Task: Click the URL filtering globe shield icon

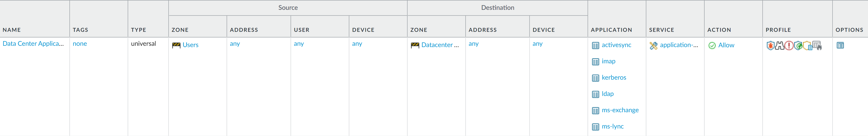Action: pyautogui.click(x=798, y=46)
